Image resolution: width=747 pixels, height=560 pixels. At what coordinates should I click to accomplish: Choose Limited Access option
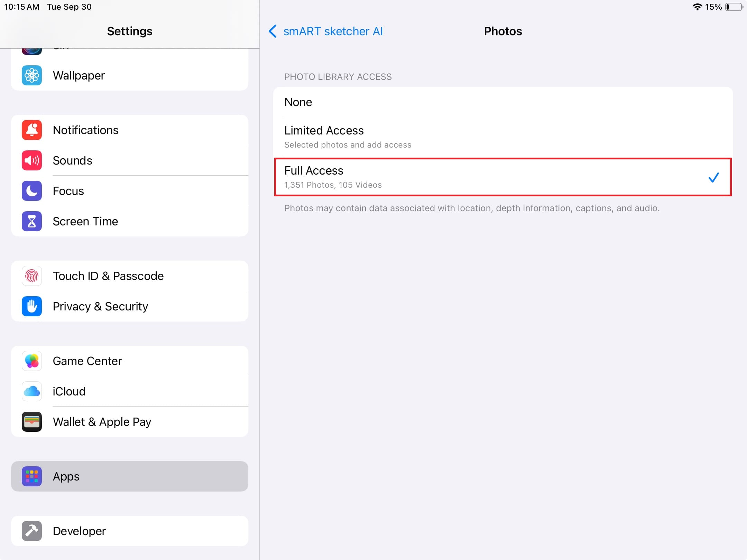tap(503, 137)
